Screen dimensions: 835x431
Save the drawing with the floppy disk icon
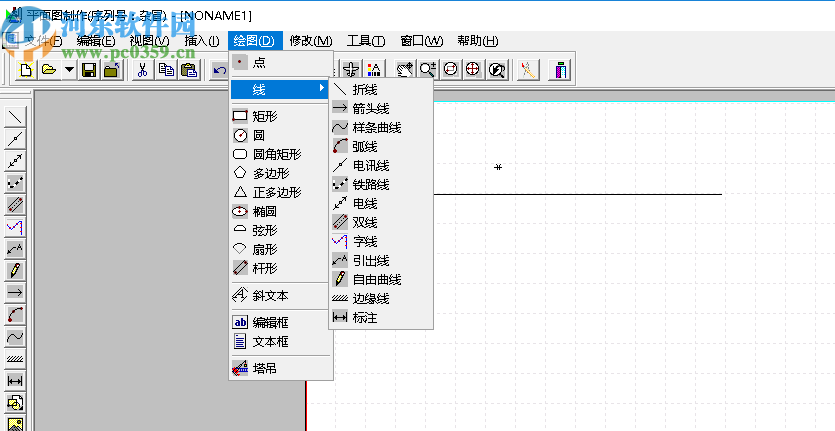pyautogui.click(x=89, y=70)
